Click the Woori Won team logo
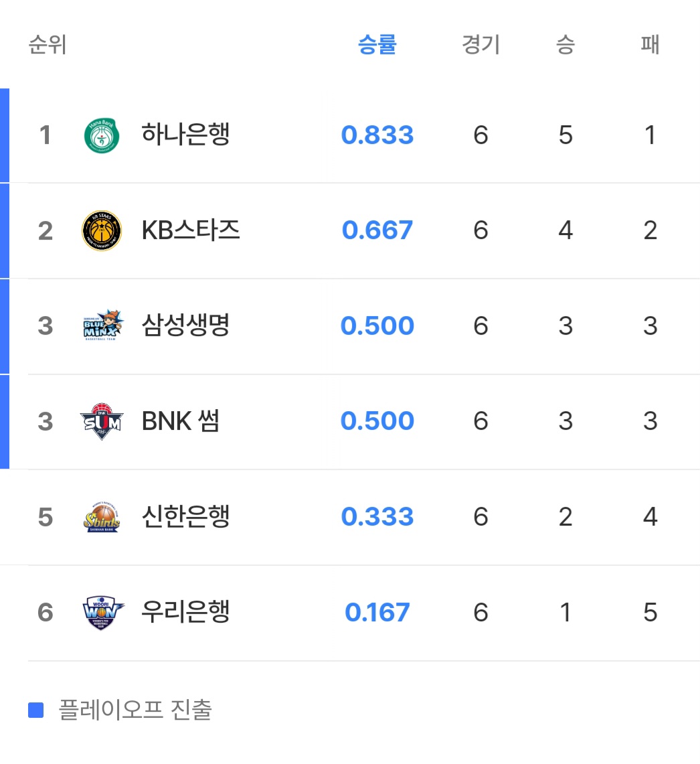Screen dimensions: 700x764 (102, 612)
